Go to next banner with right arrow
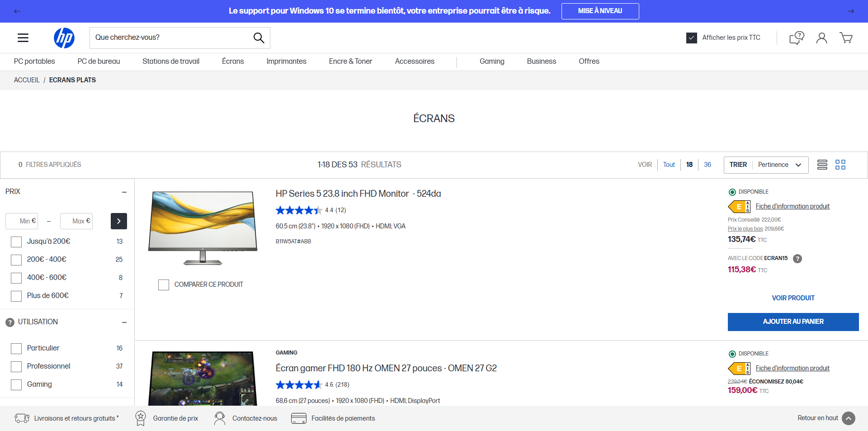 [x=851, y=11]
